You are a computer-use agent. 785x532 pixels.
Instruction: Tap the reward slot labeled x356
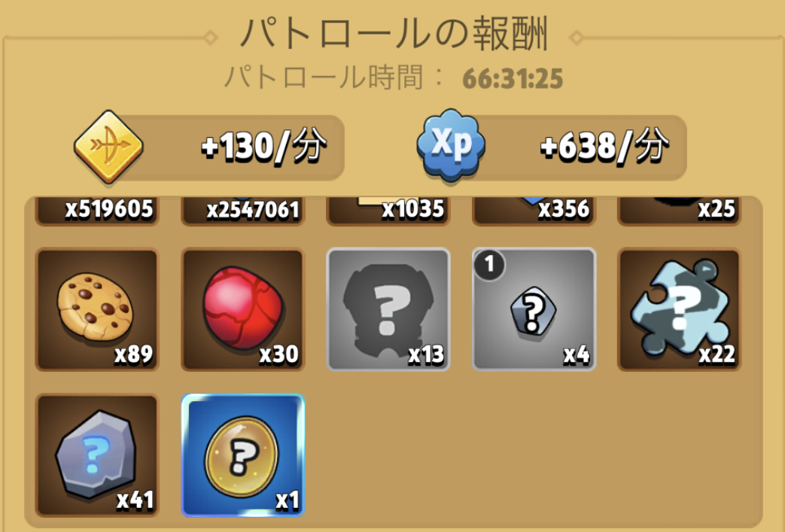tap(534, 211)
